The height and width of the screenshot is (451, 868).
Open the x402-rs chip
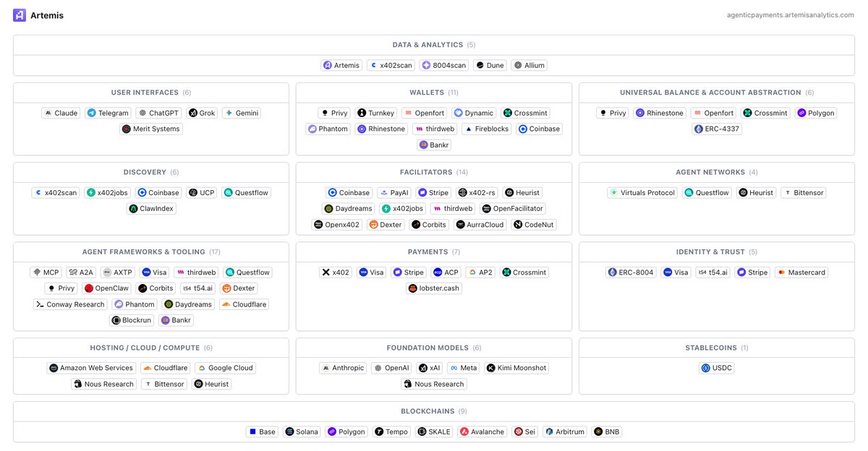477,192
